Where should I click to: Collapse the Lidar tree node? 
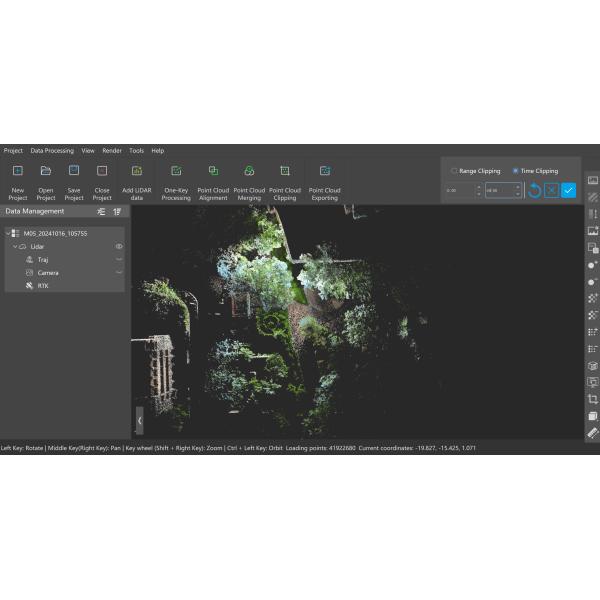[15, 246]
